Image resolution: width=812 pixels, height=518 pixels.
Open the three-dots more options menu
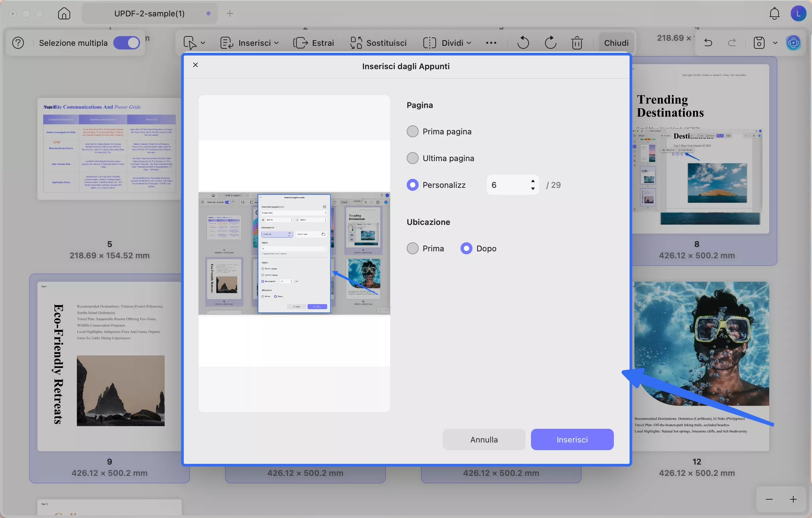[x=491, y=43]
